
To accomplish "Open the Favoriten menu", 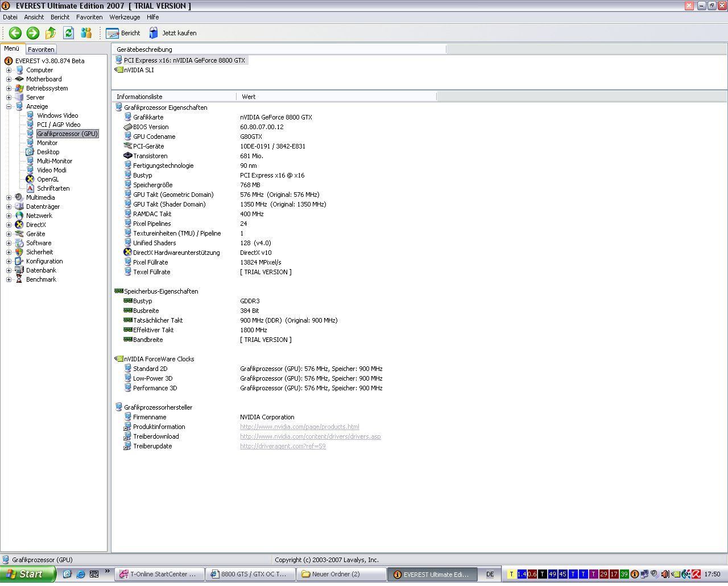I will [89, 17].
